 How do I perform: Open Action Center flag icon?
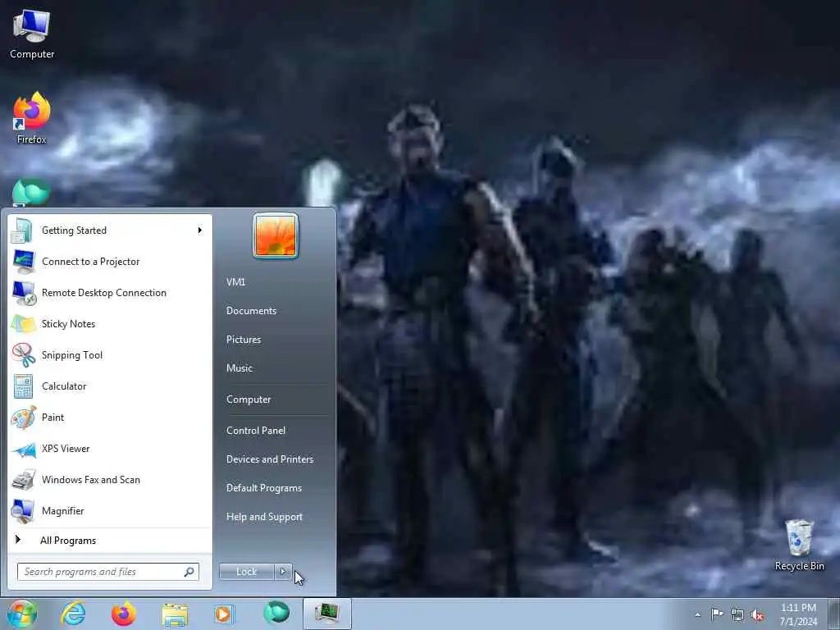(717, 614)
